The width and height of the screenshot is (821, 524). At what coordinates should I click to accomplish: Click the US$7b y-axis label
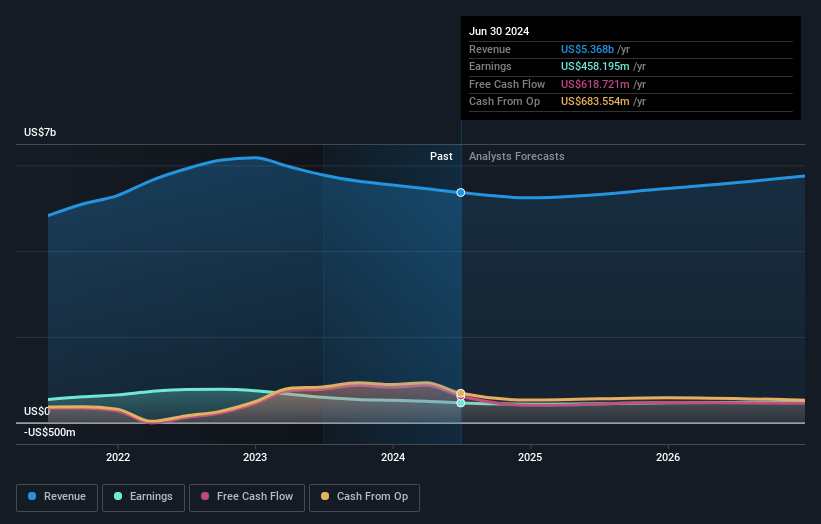click(x=40, y=132)
